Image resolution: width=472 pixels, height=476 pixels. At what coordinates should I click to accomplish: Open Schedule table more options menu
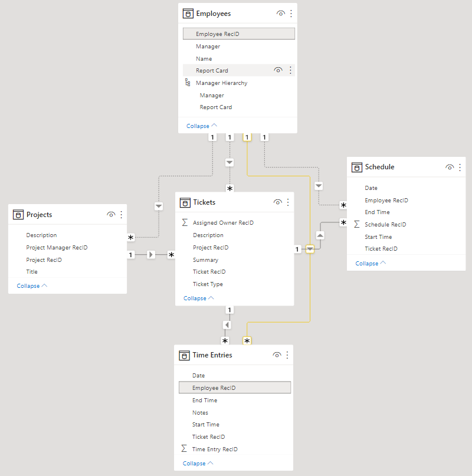click(460, 167)
